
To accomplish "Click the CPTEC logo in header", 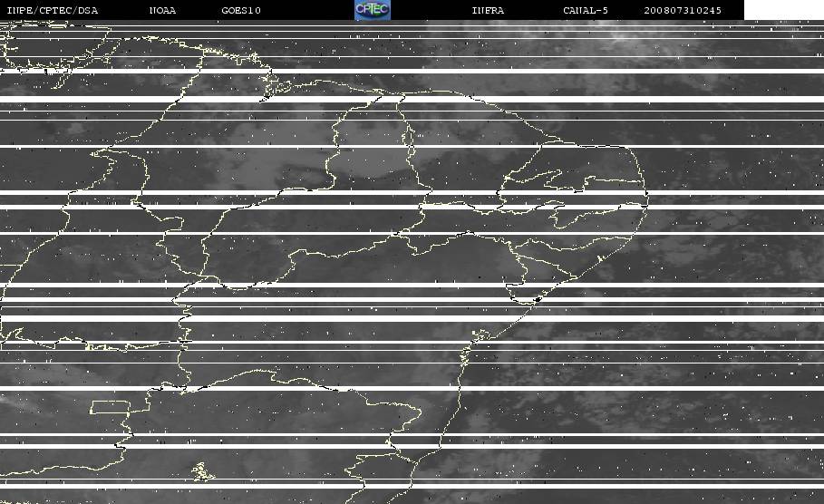I will [373, 10].
